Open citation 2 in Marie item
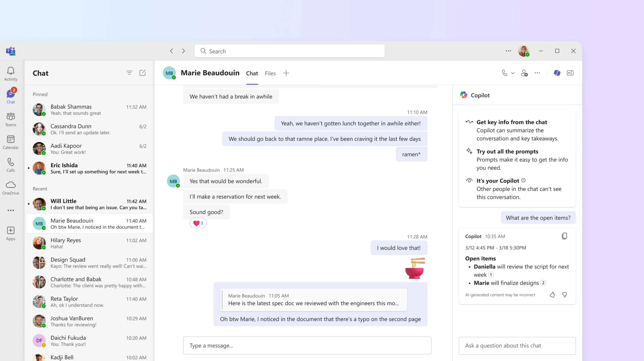Screen dimensions: 644x361 [x=543, y=283]
